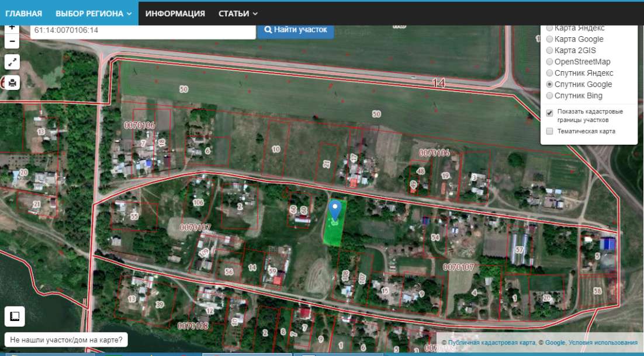Viewport: 644px width, 356px height.
Task: Click the blue location pin marker
Action: [335, 210]
